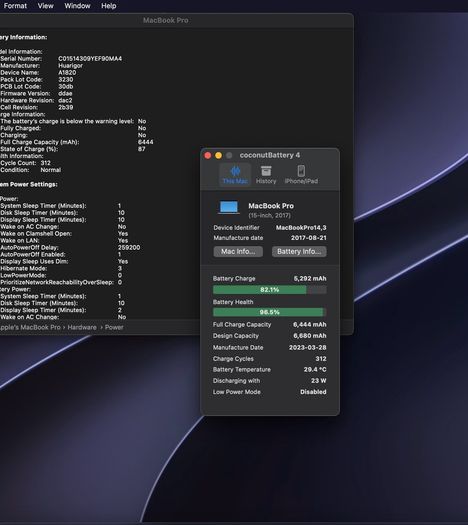This screenshot has width=468, height=525.
Task: Select Device Name value A1820
Action: click(67, 73)
